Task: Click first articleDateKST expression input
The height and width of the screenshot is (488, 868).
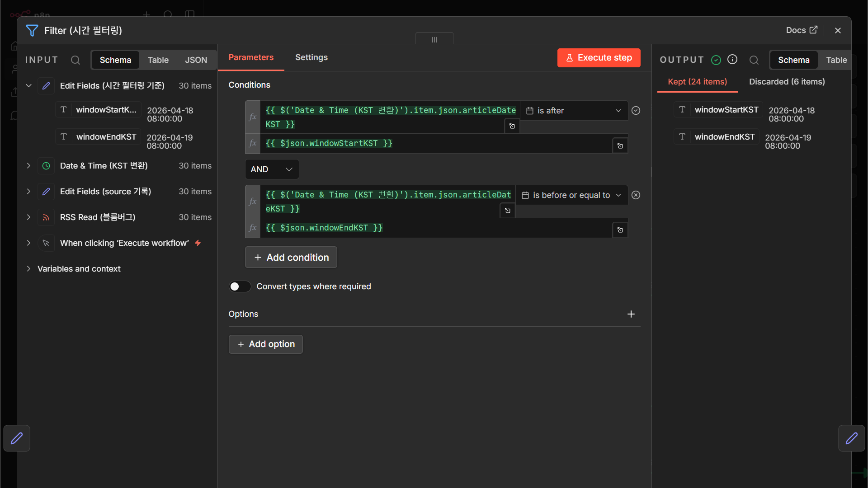Action: (x=390, y=117)
